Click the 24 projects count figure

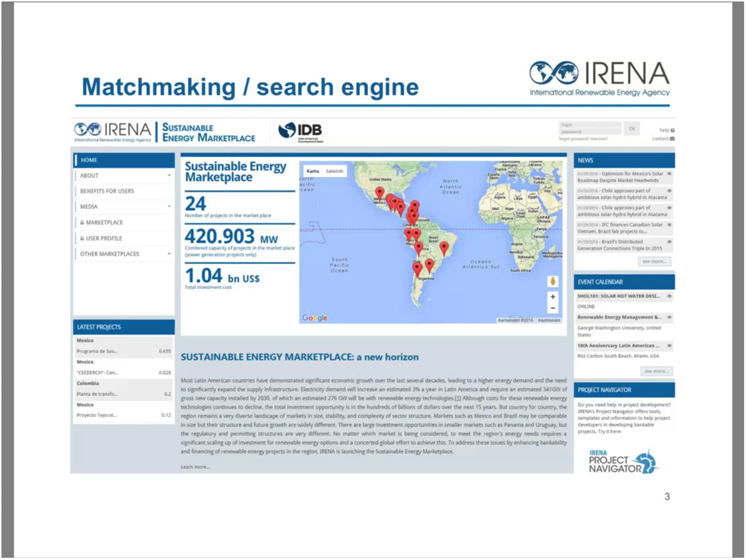pos(195,204)
